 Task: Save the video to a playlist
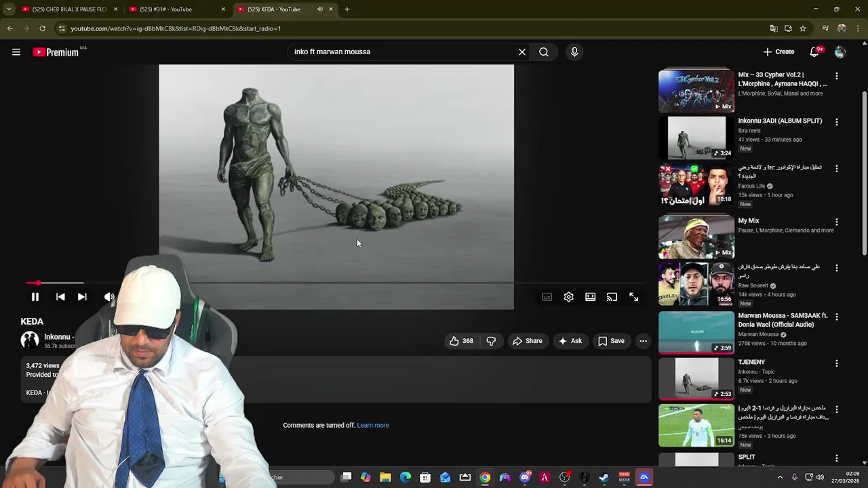click(611, 341)
